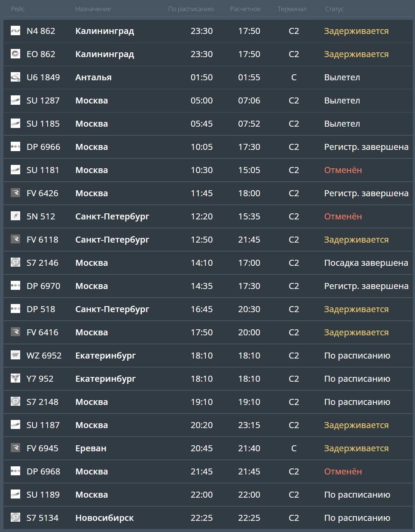Click the Aeroflot logo next to SU 1287
This screenshot has width=415, height=532.
coord(15,100)
